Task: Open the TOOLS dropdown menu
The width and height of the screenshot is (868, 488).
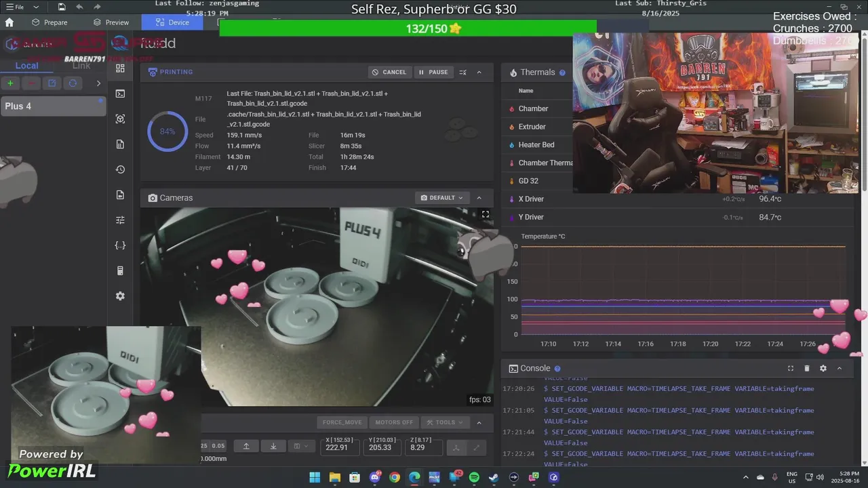Action: [x=445, y=422]
